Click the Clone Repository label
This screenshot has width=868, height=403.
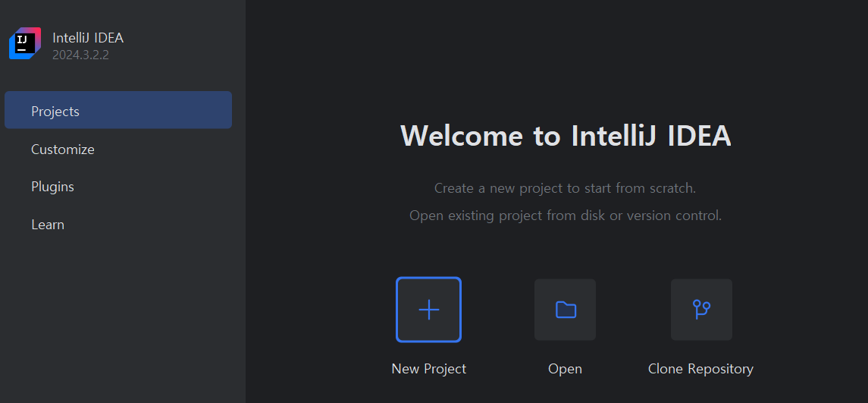point(700,369)
